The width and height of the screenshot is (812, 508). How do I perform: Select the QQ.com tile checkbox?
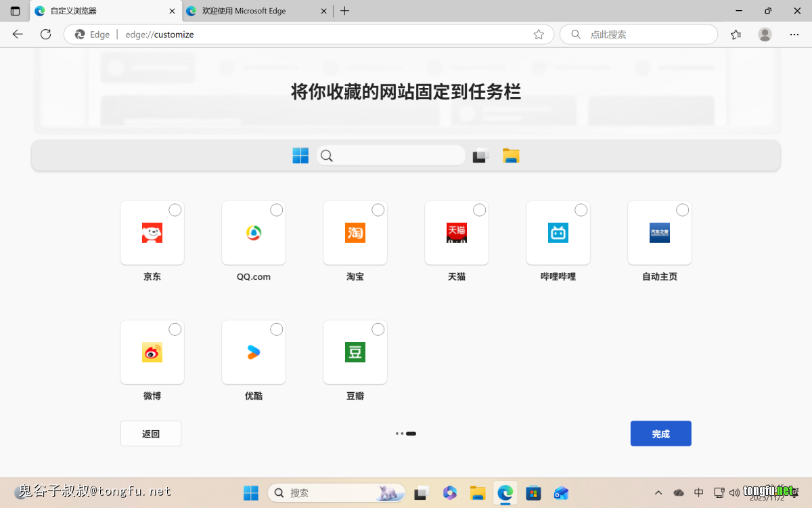(276, 210)
